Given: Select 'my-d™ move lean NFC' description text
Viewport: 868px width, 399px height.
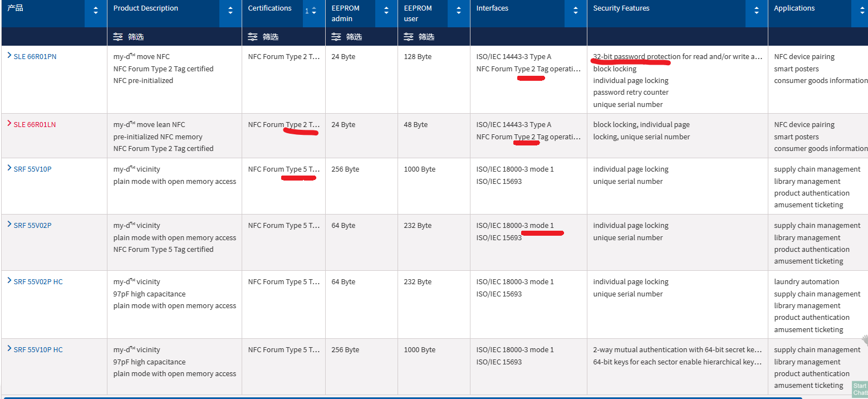Looking at the screenshot, I should pyautogui.click(x=149, y=125).
